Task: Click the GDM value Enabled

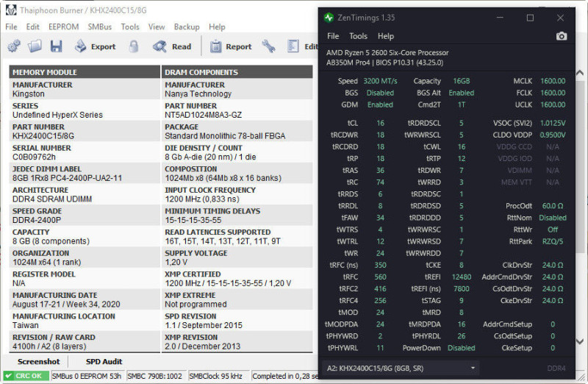Action: [380, 104]
